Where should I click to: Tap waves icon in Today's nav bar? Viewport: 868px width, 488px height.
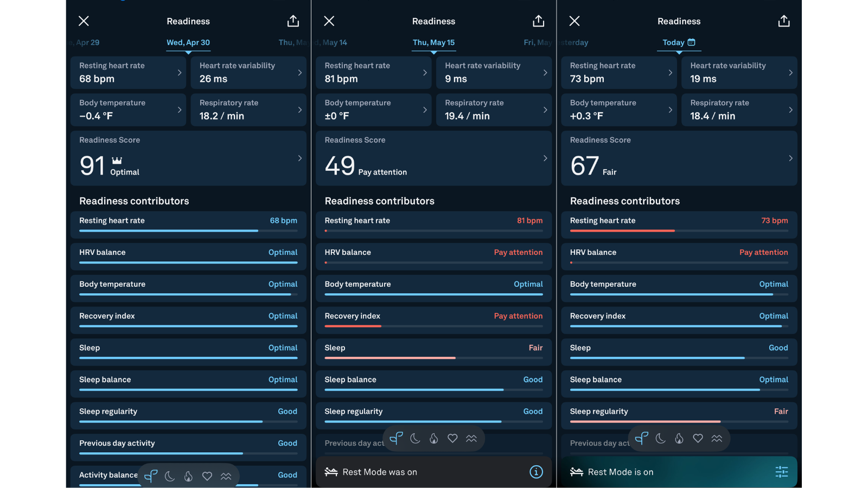point(717,439)
